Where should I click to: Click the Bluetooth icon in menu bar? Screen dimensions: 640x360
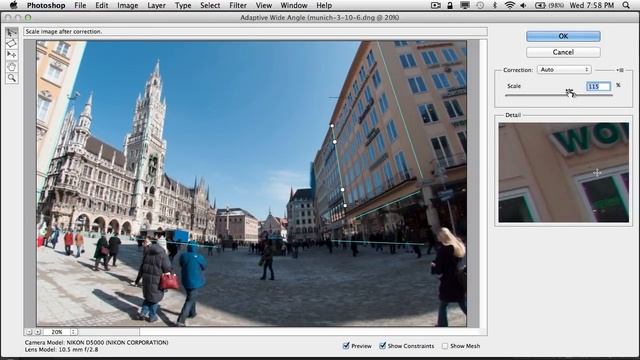(x=495, y=5)
